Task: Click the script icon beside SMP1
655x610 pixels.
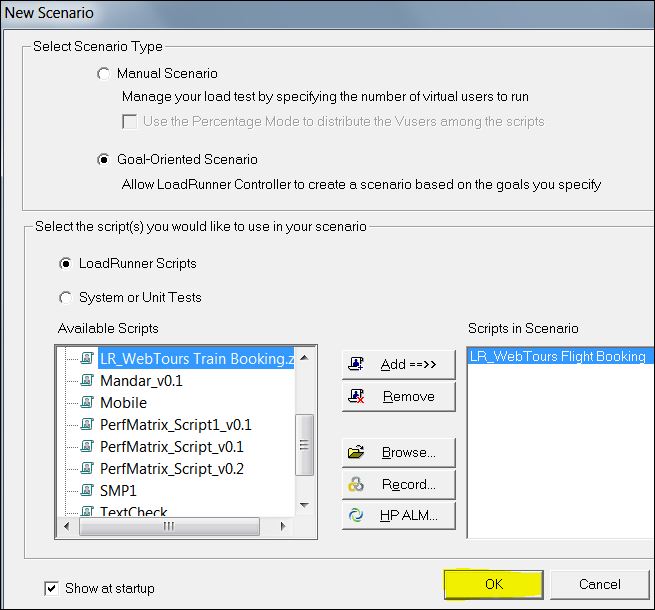Action: tap(87, 490)
